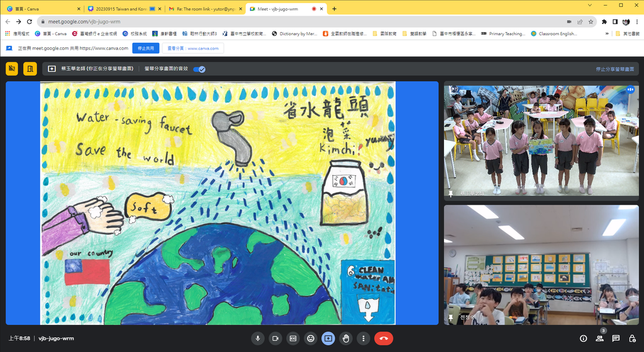Open the Chrome extensions puzzle icon
644x352 pixels.
coord(604,22)
